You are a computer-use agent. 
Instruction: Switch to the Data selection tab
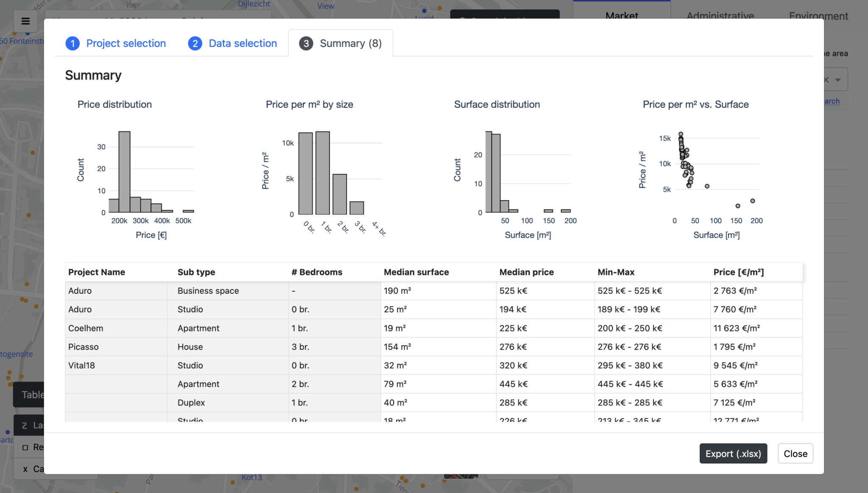pyautogui.click(x=242, y=43)
